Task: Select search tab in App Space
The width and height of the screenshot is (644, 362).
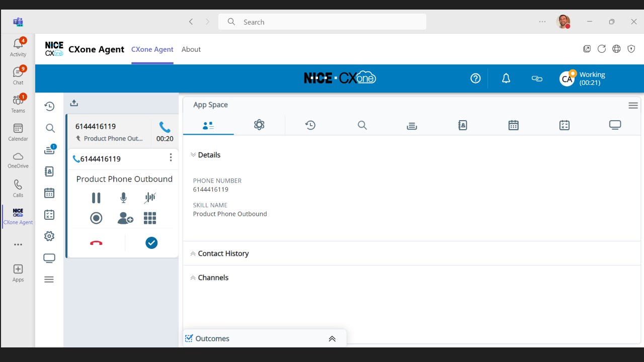Action: coord(362,125)
